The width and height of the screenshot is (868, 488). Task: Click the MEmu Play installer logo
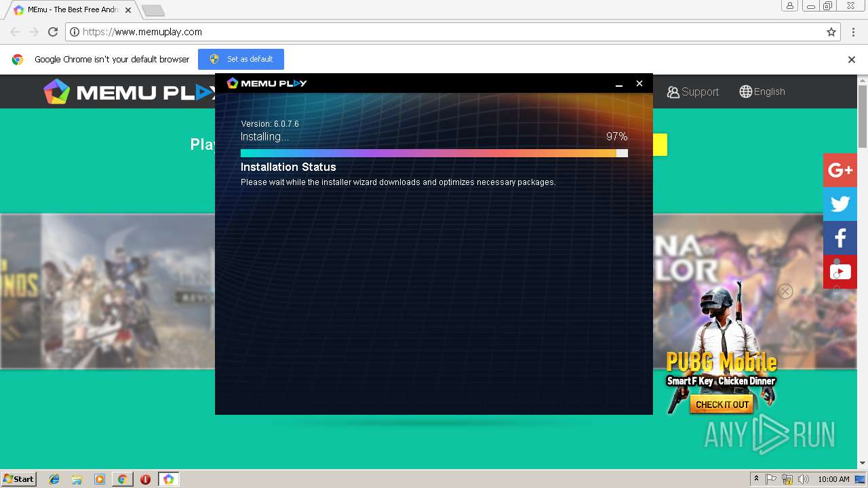pyautogui.click(x=267, y=83)
